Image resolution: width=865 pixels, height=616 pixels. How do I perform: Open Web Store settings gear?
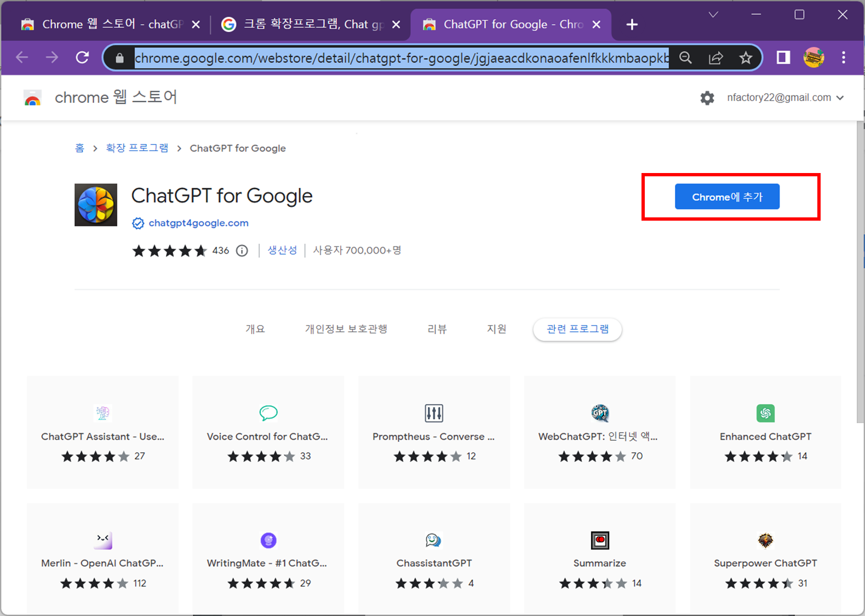(x=707, y=98)
